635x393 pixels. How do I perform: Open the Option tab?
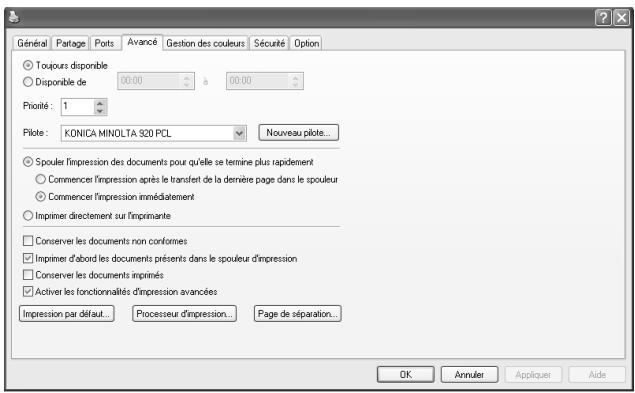pyautogui.click(x=307, y=43)
